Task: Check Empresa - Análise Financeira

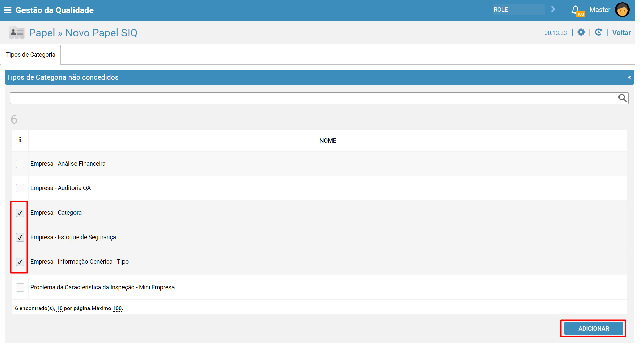Action: (x=20, y=164)
